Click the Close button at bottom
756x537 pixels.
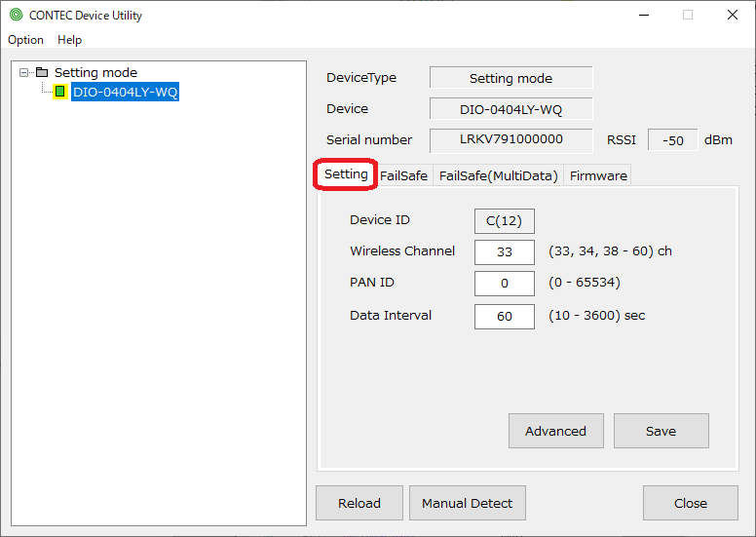691,503
